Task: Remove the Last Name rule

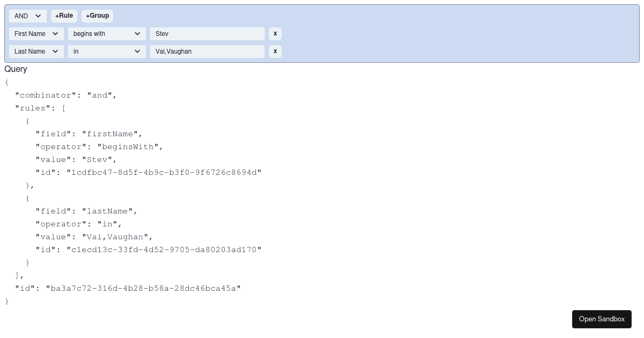Action: pos(275,51)
